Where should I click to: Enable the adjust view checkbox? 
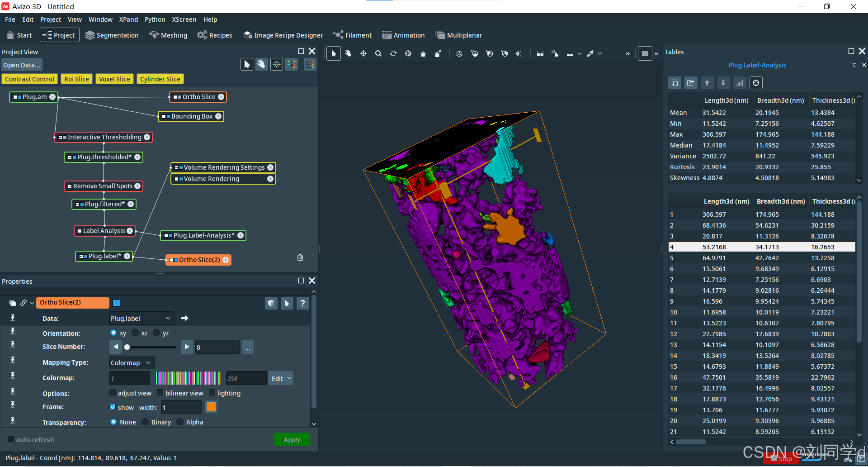[x=113, y=393]
